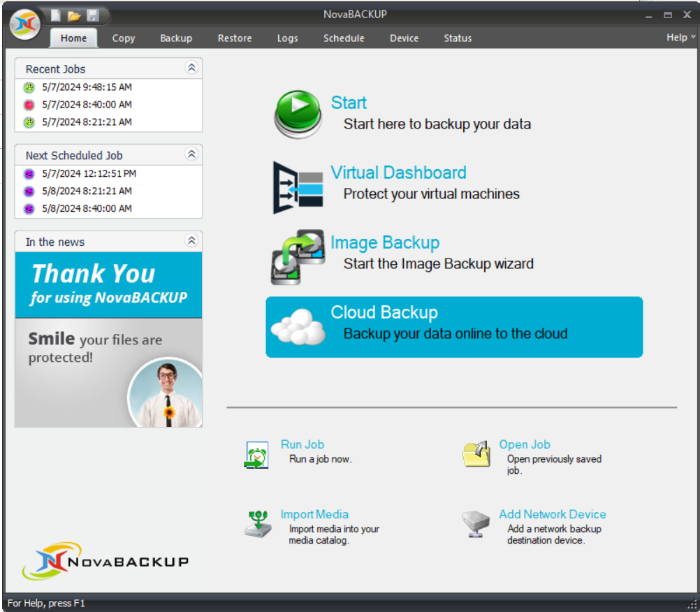The image size is (700, 612).
Task: Click icon beside 12:12:51 PM scheduled job
Action: (x=29, y=174)
